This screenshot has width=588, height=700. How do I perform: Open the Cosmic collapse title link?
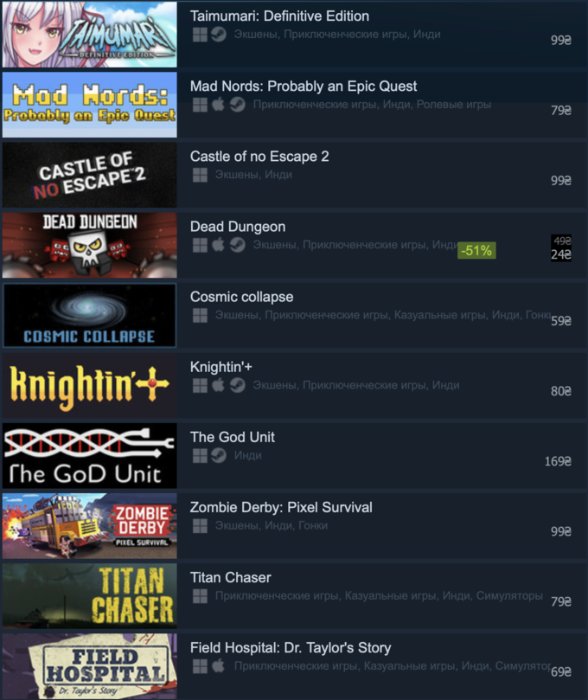click(242, 297)
